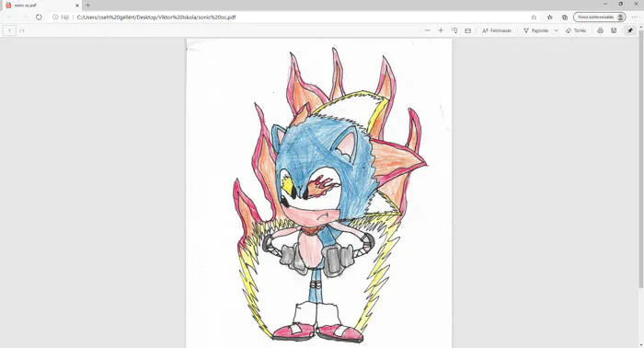The width and height of the screenshot is (644, 348).
Task: Open the Nincs szinkronizálás profile button
Action: pyautogui.click(x=600, y=17)
